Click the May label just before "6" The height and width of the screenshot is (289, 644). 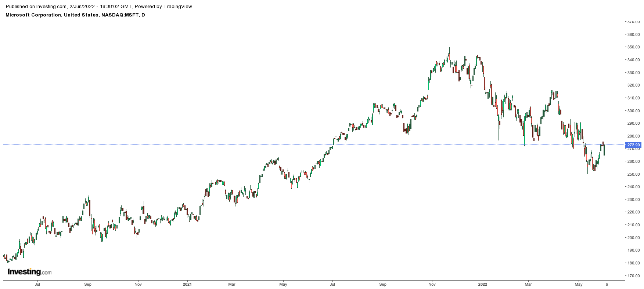[579, 284]
